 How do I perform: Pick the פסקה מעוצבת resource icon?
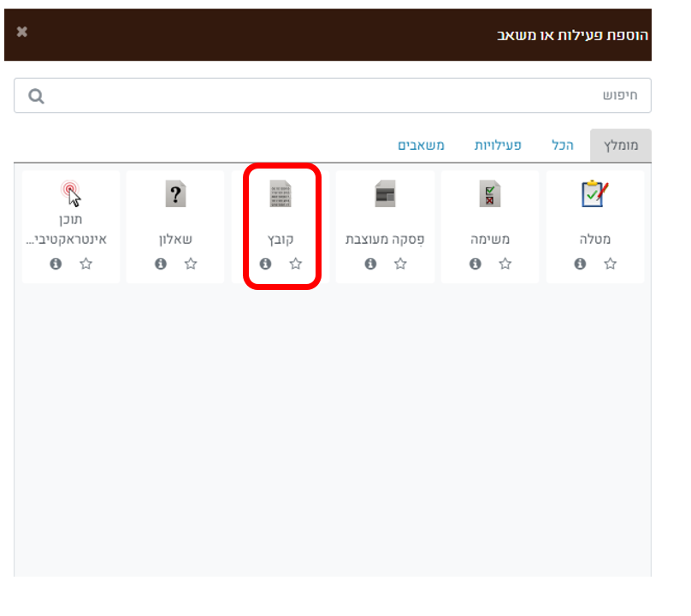point(385,195)
